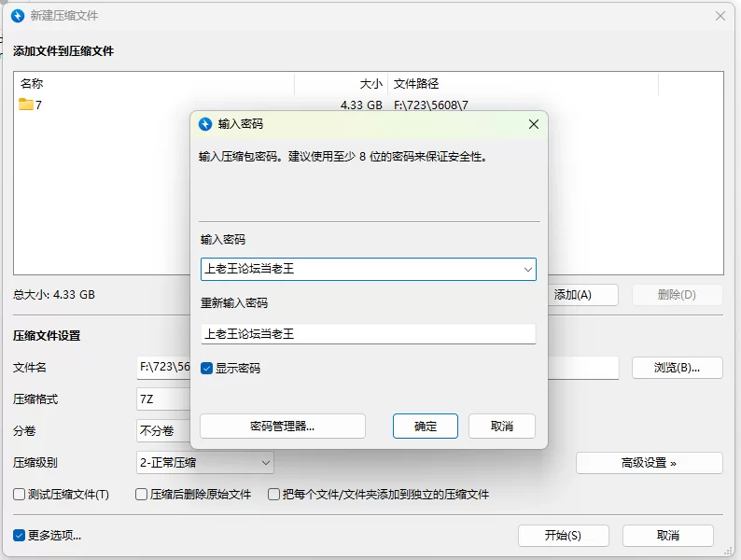Click 取消 at the main window bottom

[668, 536]
